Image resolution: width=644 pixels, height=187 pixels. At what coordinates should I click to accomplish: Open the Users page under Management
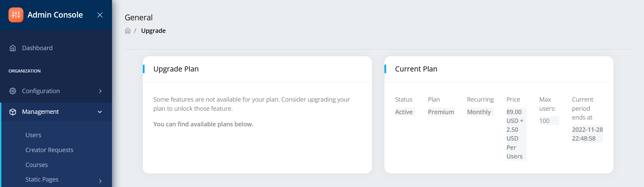33,135
